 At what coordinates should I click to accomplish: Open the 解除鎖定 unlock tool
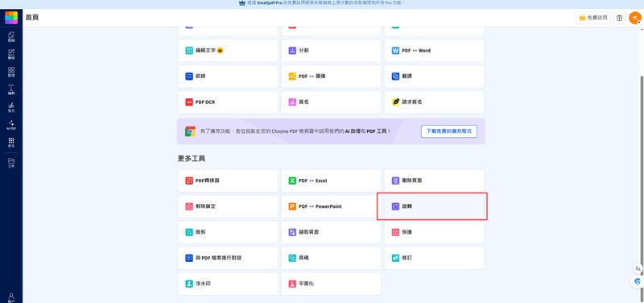228,206
